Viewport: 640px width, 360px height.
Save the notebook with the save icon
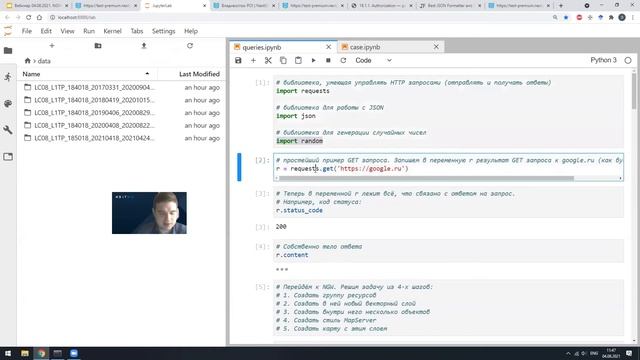tap(238, 60)
